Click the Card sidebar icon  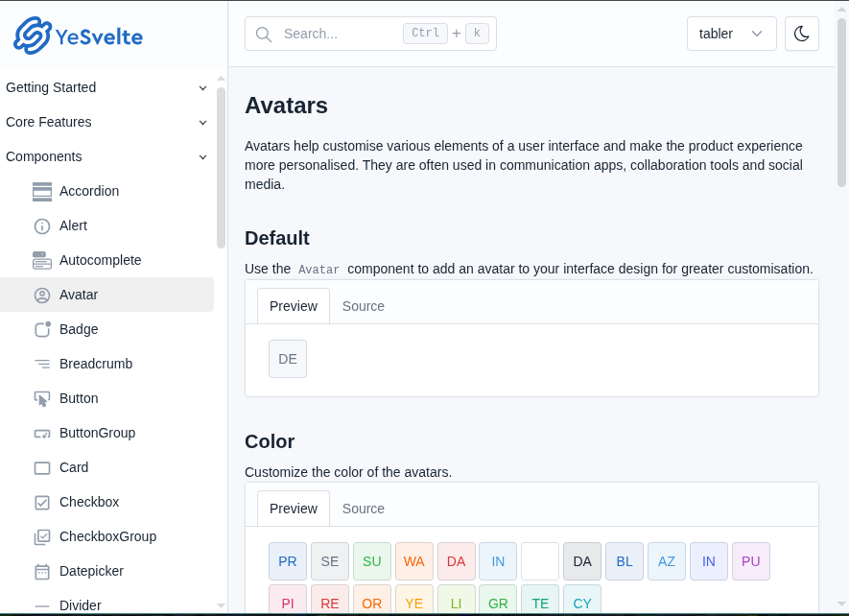(42, 468)
